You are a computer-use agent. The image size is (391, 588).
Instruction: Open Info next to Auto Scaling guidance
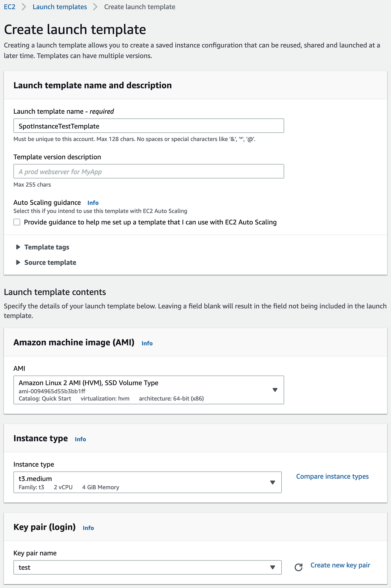[93, 203]
